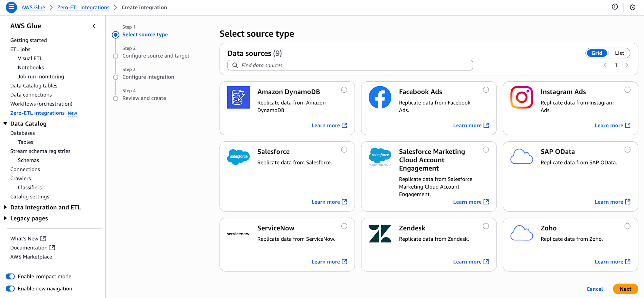Click AWS Glue breadcrumb link
The height and width of the screenshot is (298, 644).
tap(33, 7)
